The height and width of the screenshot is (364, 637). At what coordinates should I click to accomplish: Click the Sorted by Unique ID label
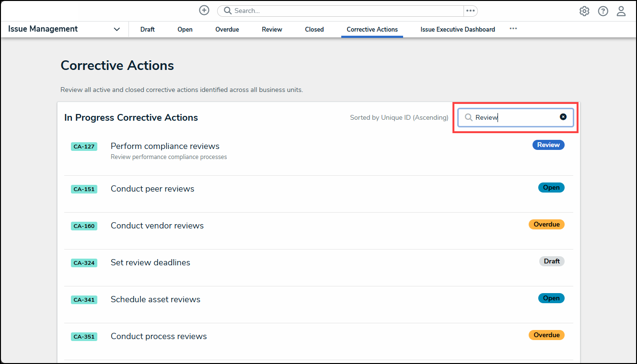tap(399, 117)
